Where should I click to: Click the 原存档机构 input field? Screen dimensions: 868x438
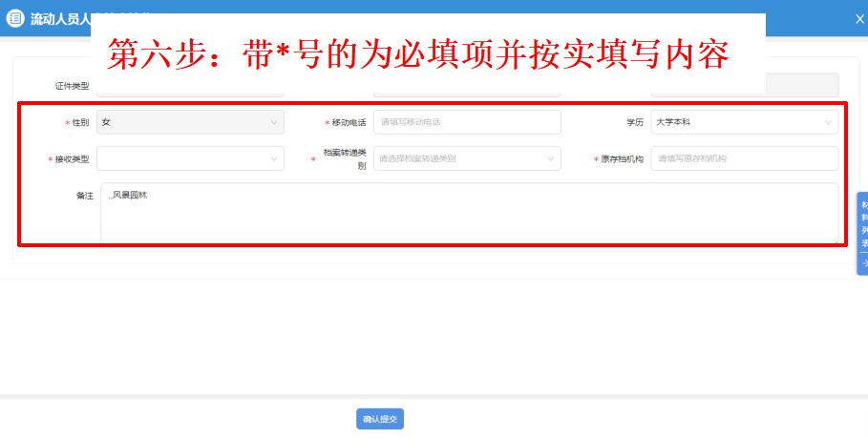pyautogui.click(x=745, y=158)
